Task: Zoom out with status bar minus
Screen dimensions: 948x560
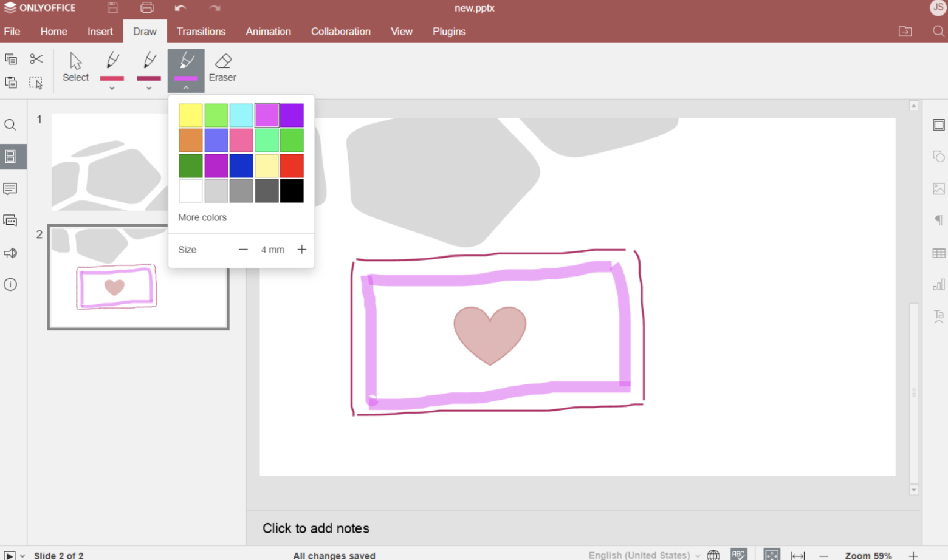Action: (823, 556)
